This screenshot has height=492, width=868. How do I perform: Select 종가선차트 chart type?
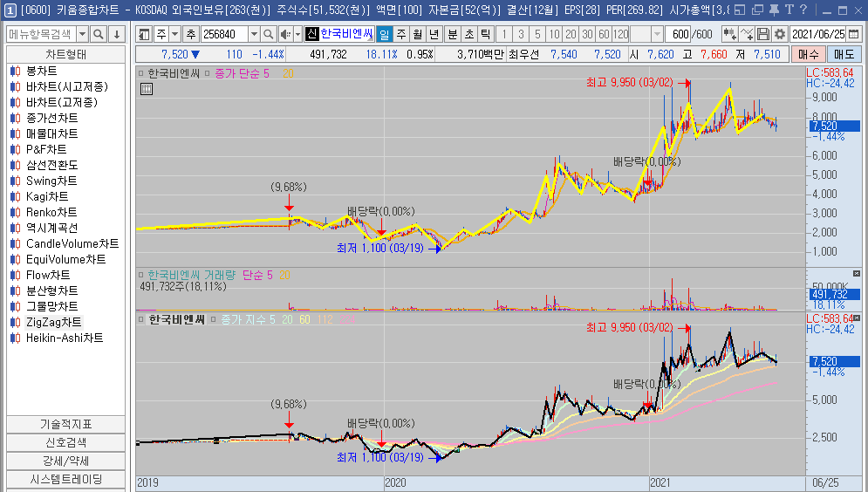[52, 118]
